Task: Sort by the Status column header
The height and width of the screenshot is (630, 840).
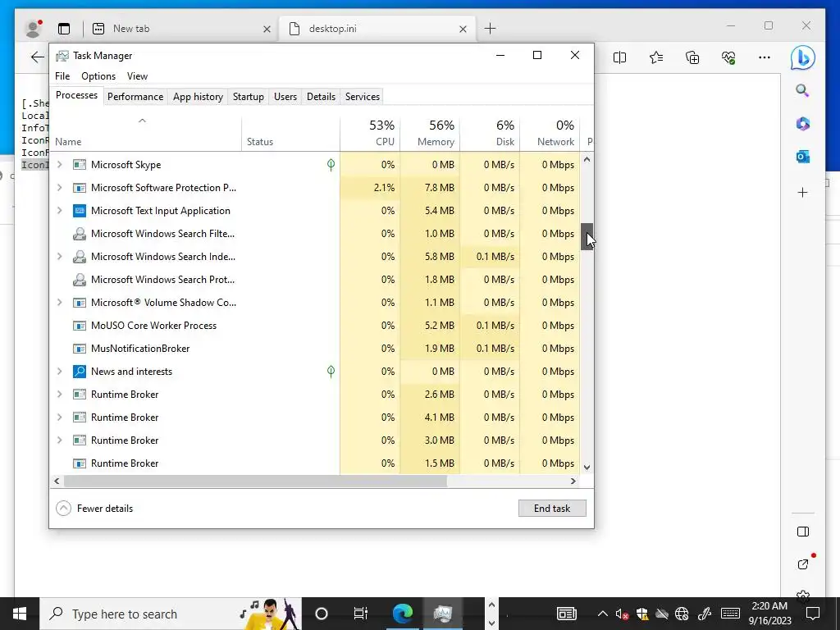Action: (x=291, y=134)
